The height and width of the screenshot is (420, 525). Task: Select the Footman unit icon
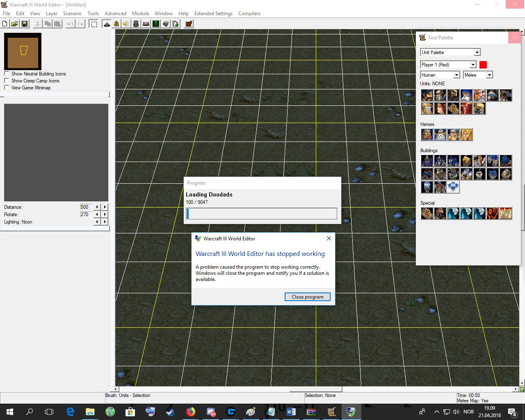click(x=440, y=95)
